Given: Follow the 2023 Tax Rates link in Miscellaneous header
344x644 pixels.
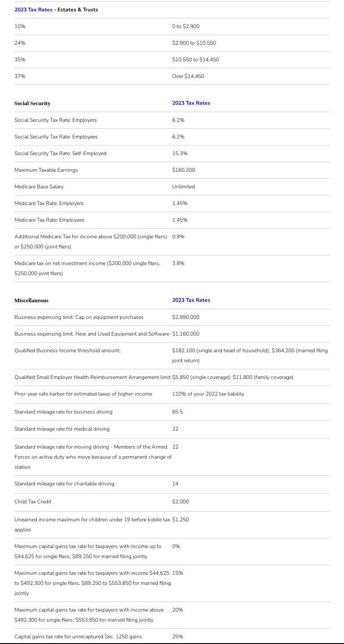Looking at the screenshot, I should click(x=191, y=300).
